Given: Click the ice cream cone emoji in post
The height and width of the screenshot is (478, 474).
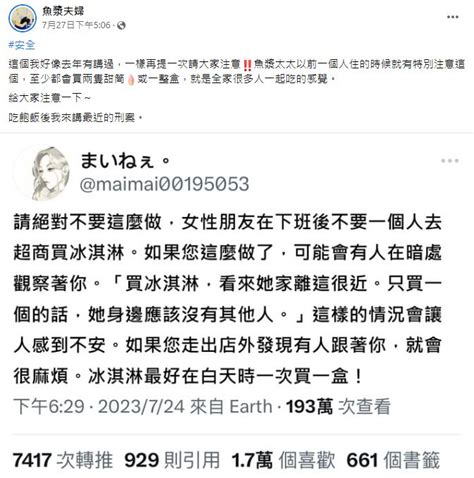Looking at the screenshot, I should [131, 80].
